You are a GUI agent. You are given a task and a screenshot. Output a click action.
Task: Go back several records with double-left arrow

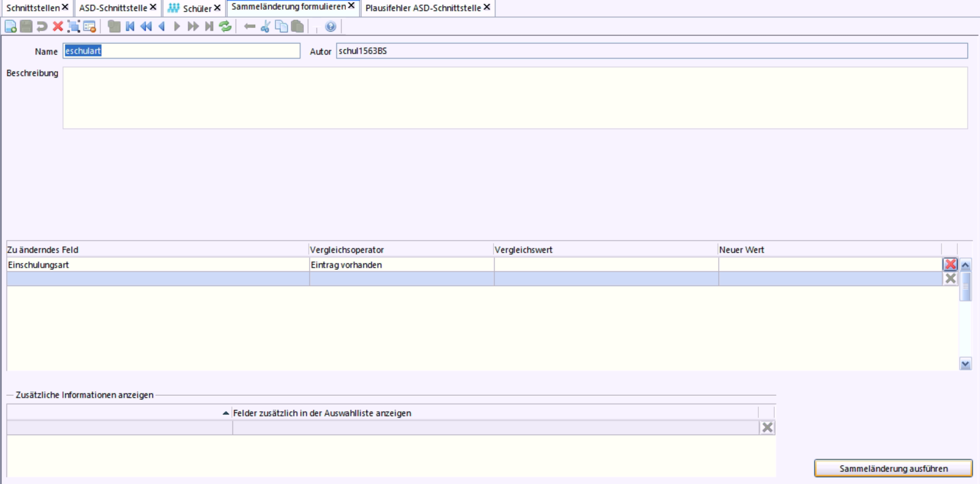[x=146, y=27]
